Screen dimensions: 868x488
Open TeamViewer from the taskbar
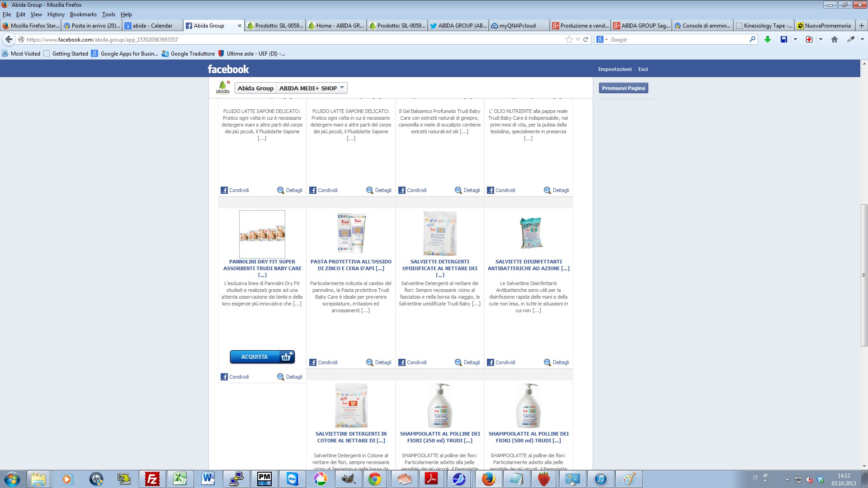(x=292, y=479)
